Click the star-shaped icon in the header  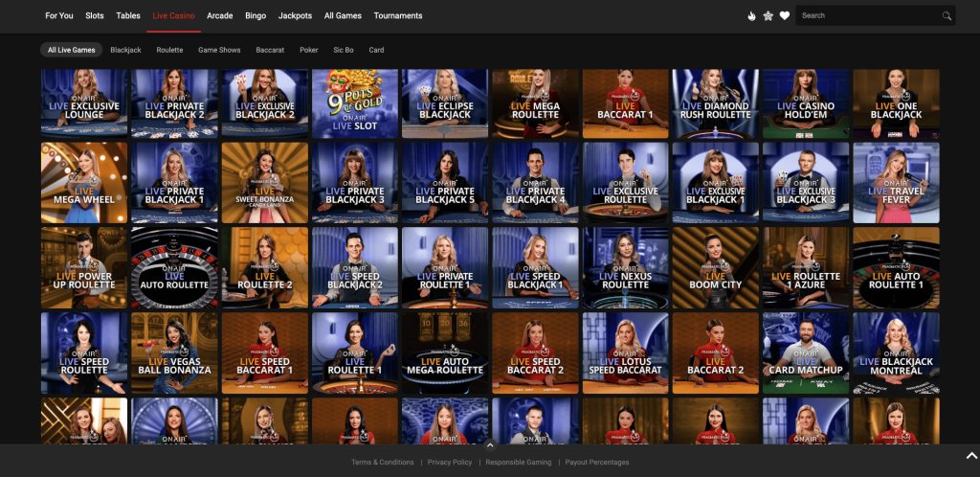(768, 16)
